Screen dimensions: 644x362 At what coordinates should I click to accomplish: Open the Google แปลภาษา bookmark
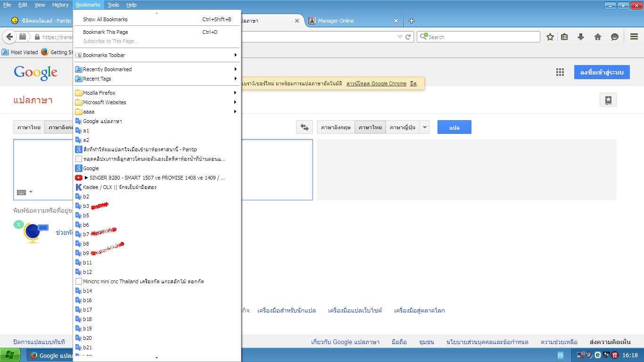(x=157, y=121)
